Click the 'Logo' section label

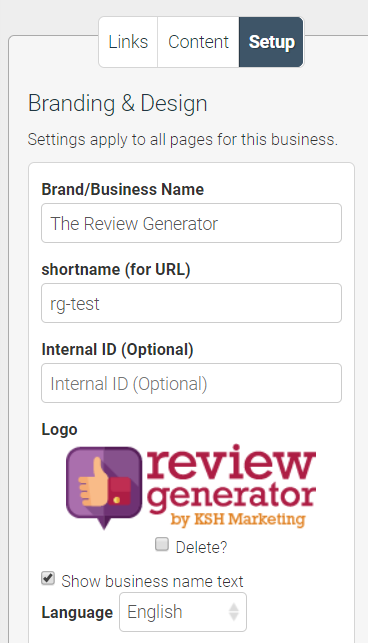point(59,430)
